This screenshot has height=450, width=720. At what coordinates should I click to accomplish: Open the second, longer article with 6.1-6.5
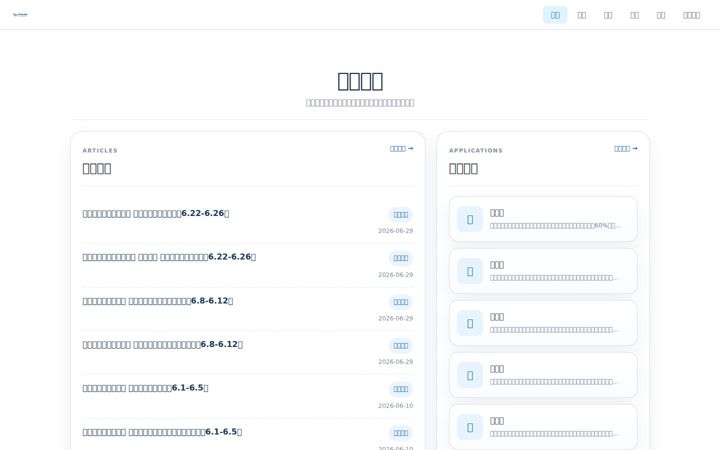[x=162, y=432]
